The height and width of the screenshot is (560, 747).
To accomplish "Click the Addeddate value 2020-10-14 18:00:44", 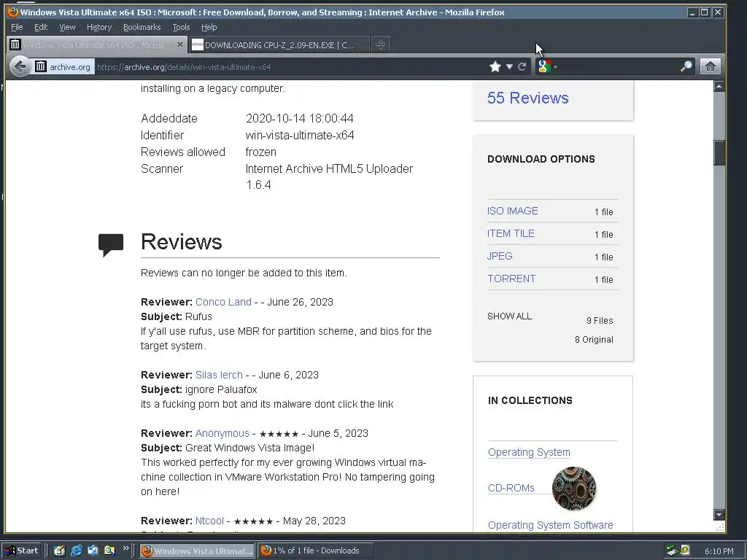I will 300,118.
